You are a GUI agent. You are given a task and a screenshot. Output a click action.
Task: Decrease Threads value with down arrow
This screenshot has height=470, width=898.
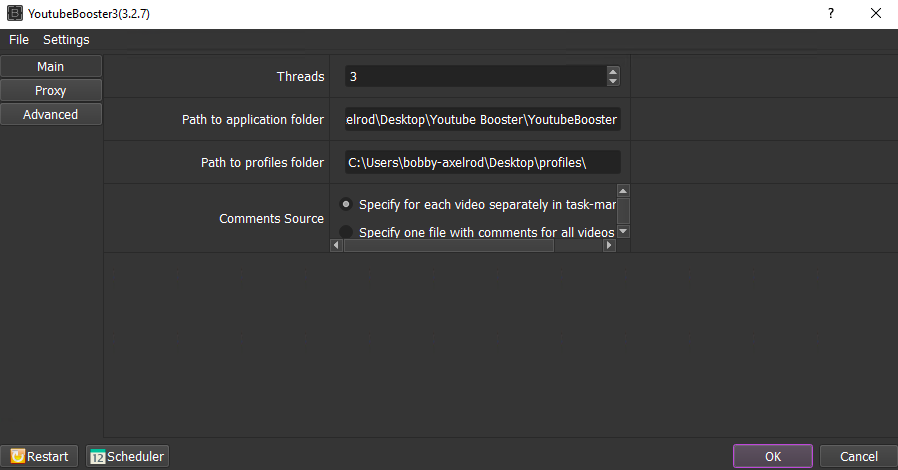click(613, 81)
